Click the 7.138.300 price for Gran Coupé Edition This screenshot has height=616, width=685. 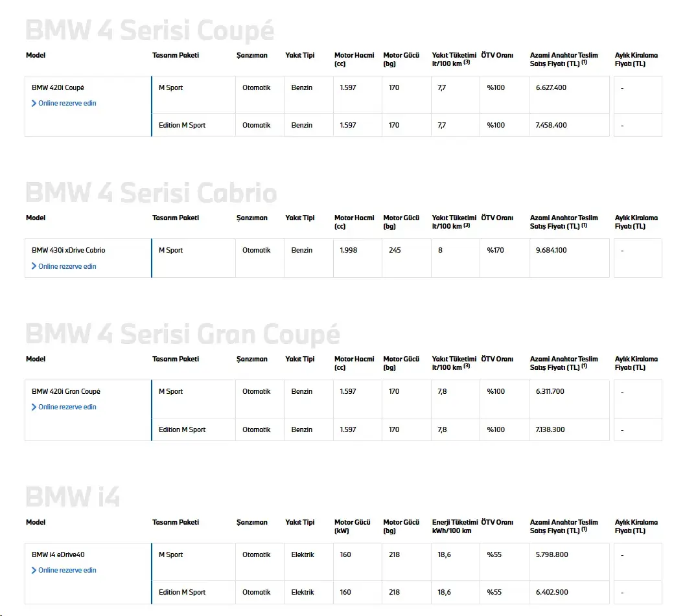click(x=550, y=429)
